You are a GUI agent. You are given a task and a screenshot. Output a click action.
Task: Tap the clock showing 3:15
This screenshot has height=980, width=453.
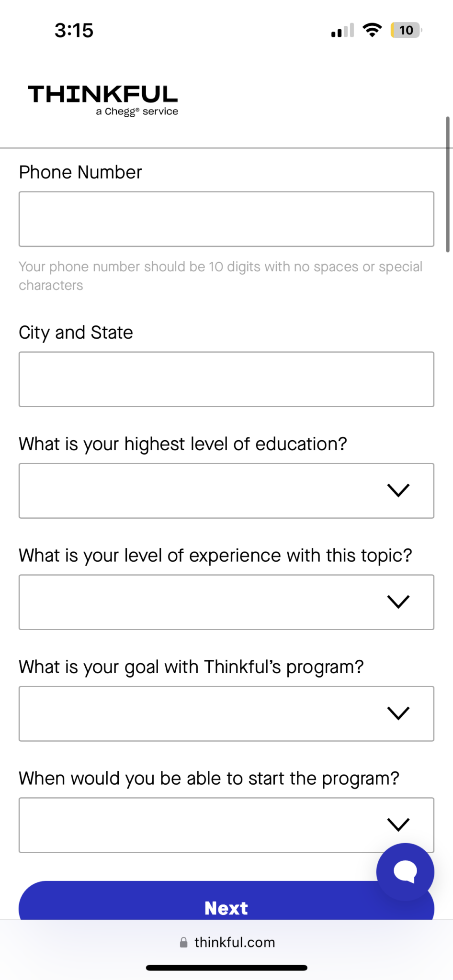pos(74,30)
